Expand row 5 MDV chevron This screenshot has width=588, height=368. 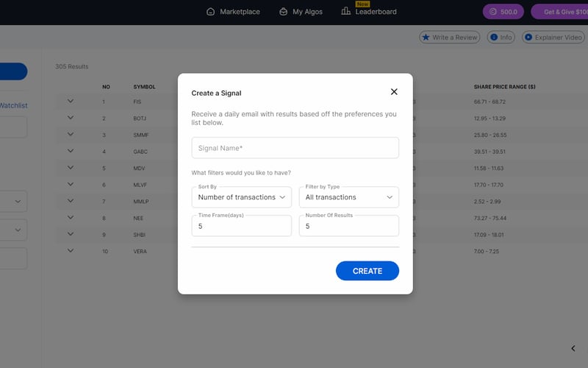tap(71, 168)
